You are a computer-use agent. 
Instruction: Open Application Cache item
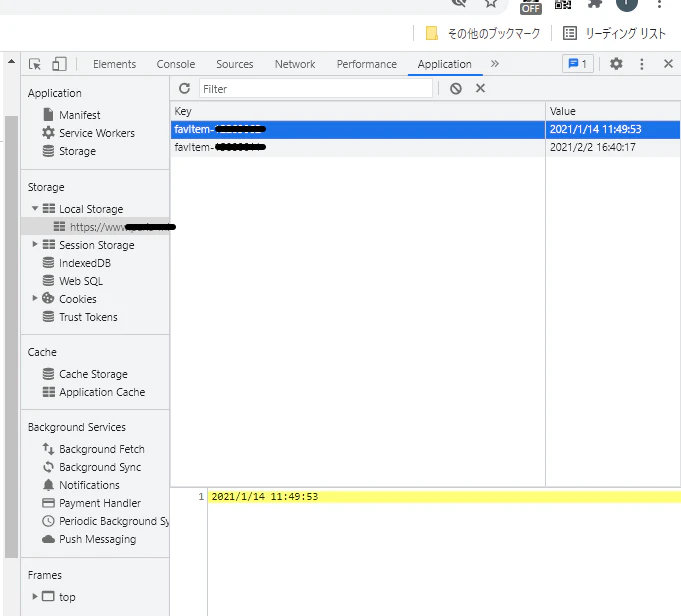point(102,392)
